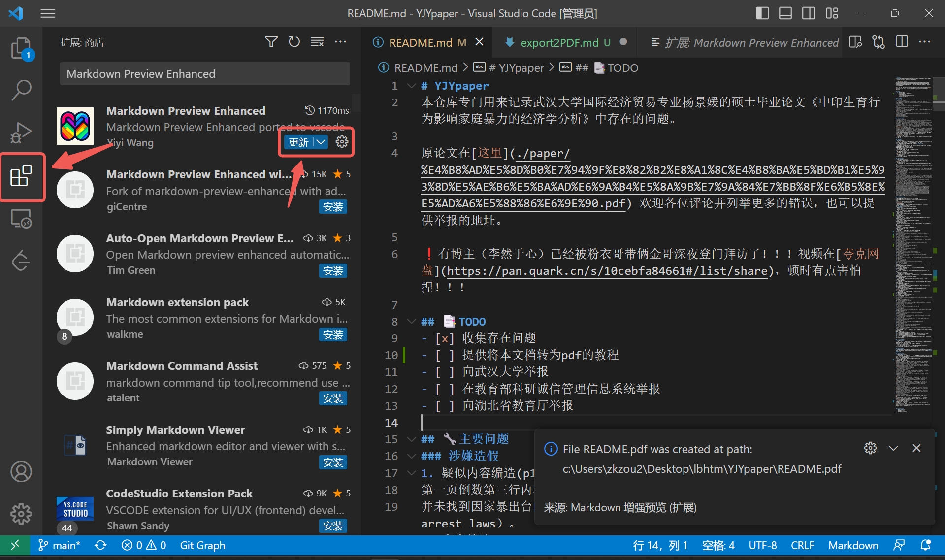Open the Explorer view in activity bar

click(x=21, y=49)
